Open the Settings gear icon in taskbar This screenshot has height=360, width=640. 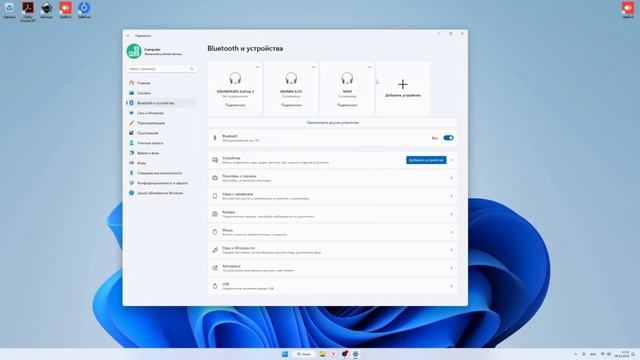pos(355,354)
